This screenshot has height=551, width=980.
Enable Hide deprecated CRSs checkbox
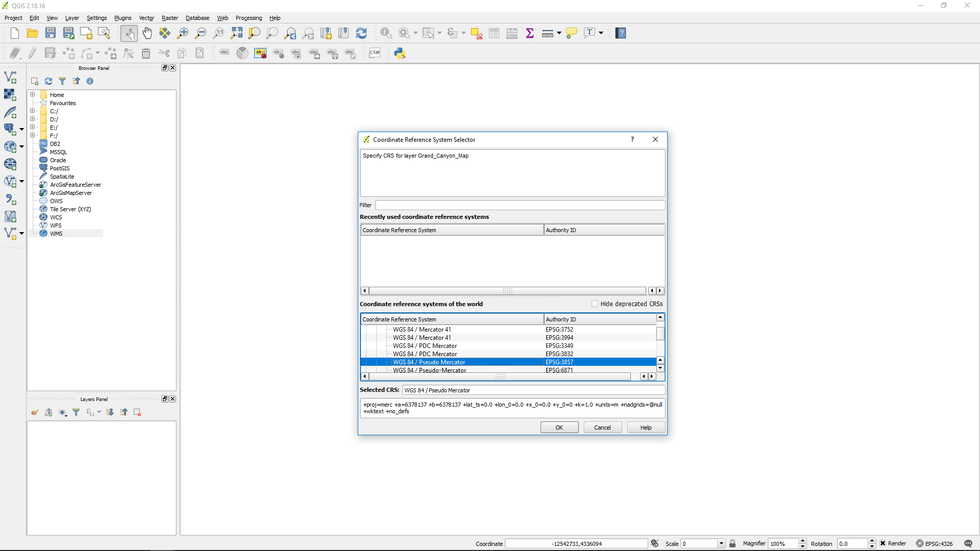coord(595,304)
